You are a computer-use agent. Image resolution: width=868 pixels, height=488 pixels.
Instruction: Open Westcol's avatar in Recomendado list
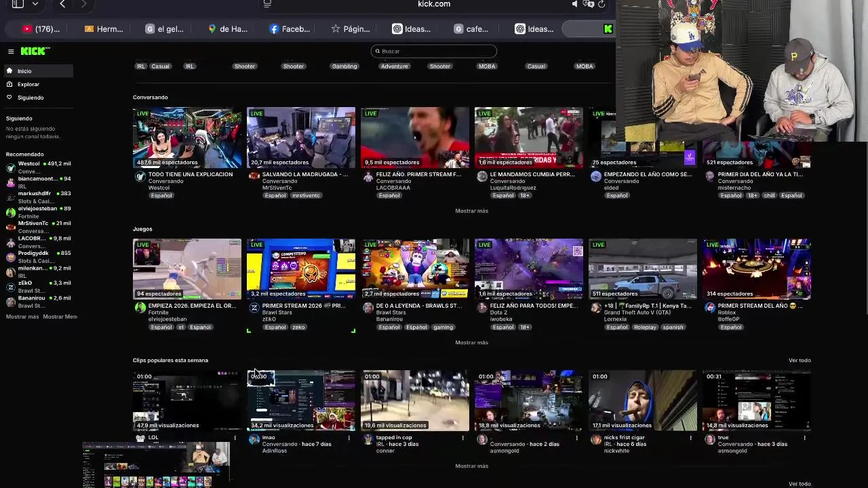coord(10,167)
